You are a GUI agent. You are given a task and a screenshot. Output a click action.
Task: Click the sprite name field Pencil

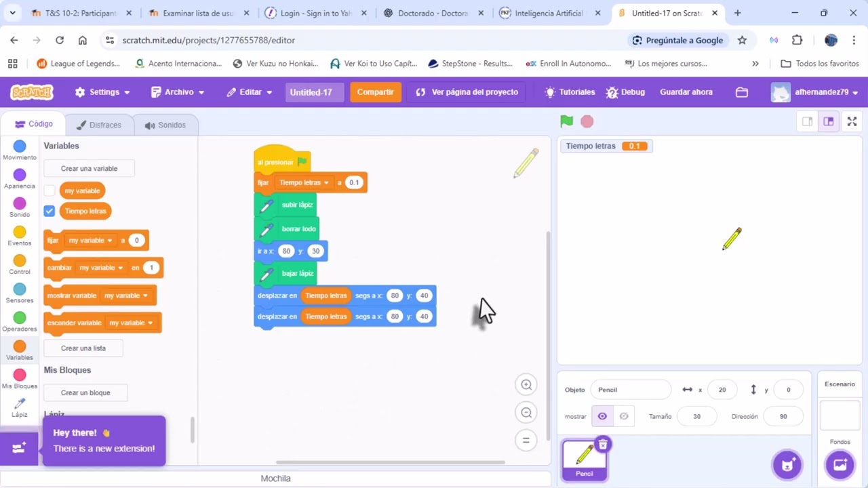[x=631, y=390]
